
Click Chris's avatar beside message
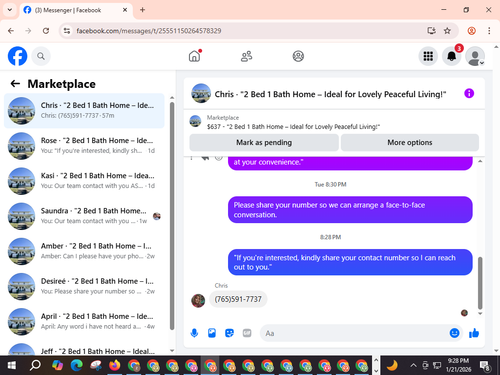tap(198, 301)
